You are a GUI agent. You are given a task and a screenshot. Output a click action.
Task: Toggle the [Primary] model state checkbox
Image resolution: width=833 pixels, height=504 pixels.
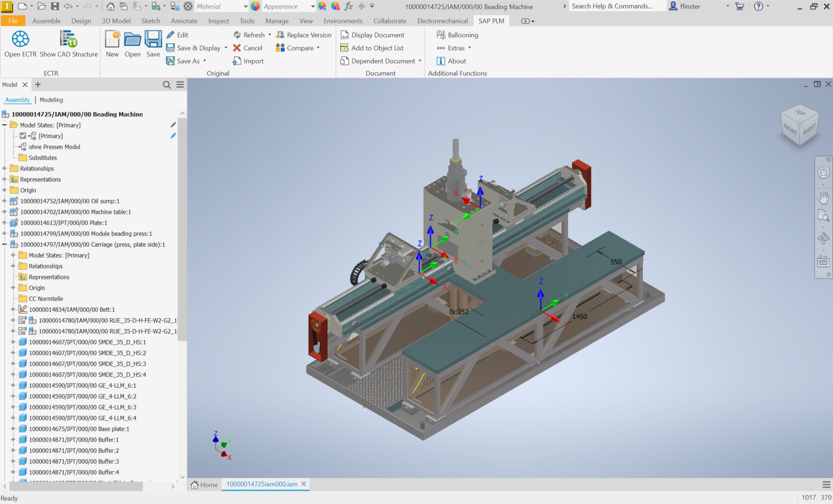point(23,136)
